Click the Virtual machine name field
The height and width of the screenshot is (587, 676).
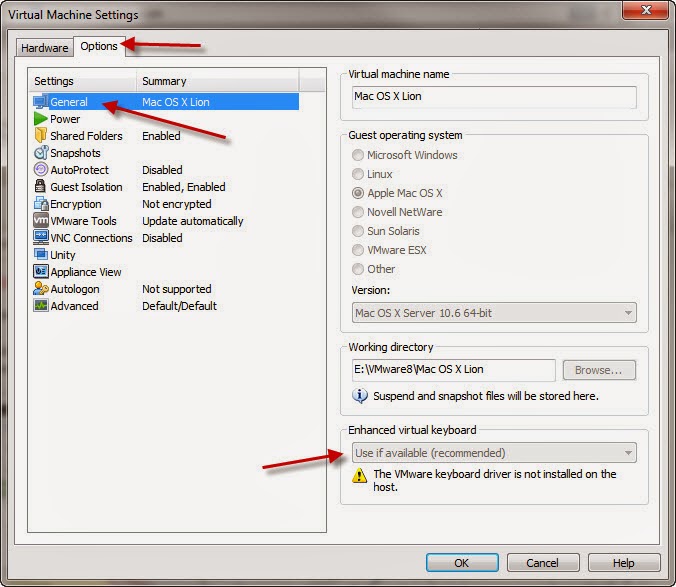pos(494,97)
